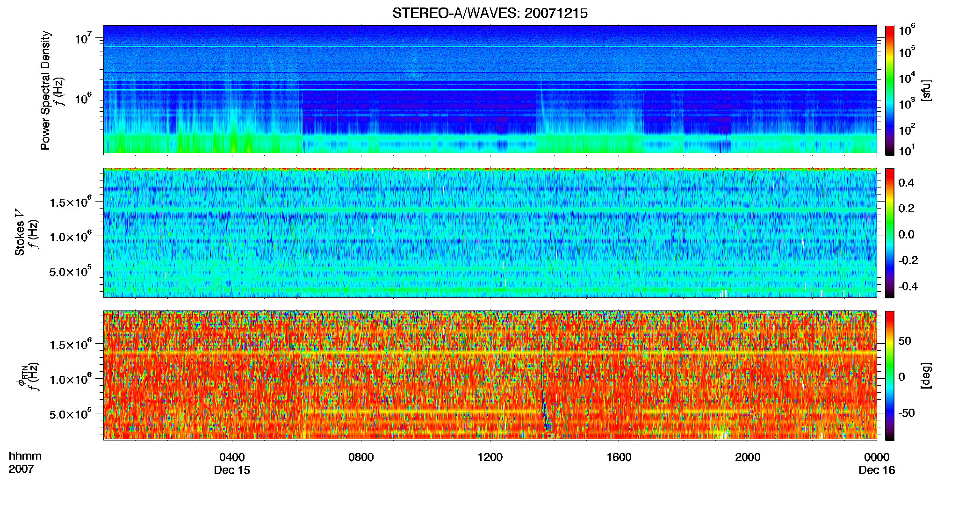
Task: Click the Dec 16 date label
Action: pyautogui.click(x=877, y=470)
